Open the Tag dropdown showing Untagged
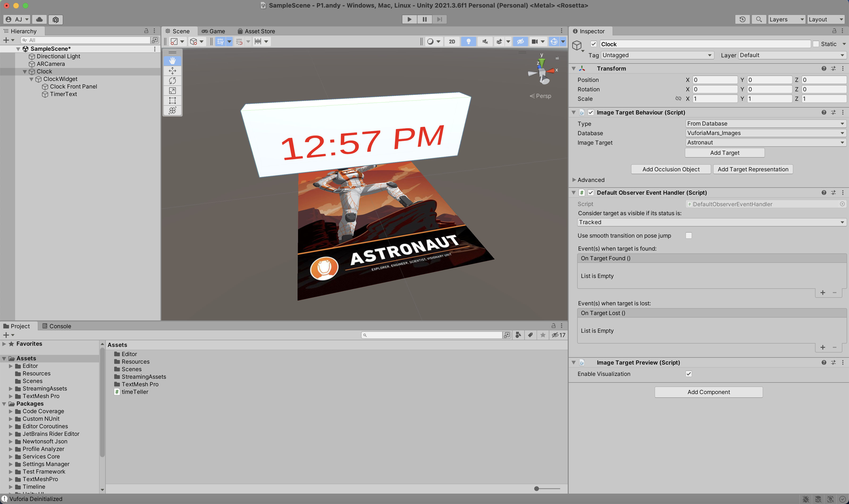 [657, 55]
